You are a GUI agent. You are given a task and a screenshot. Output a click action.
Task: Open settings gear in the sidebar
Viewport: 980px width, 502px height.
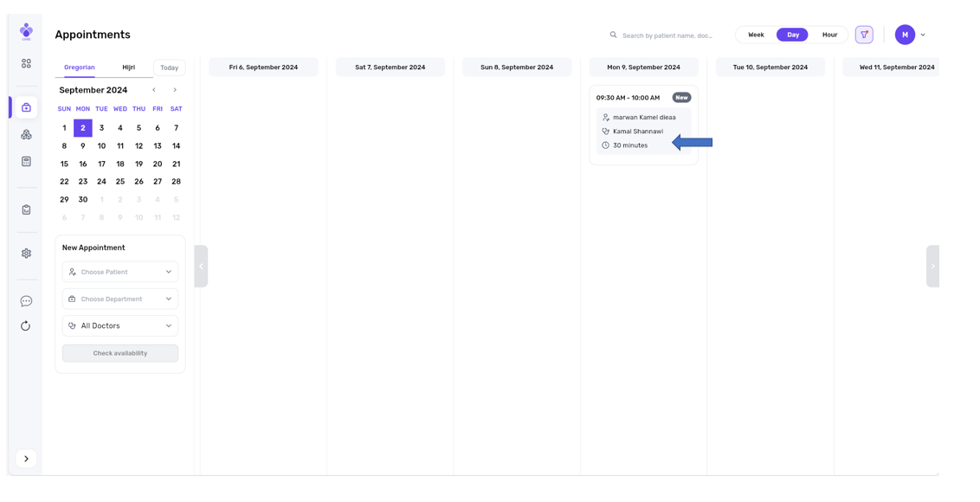[26, 254]
